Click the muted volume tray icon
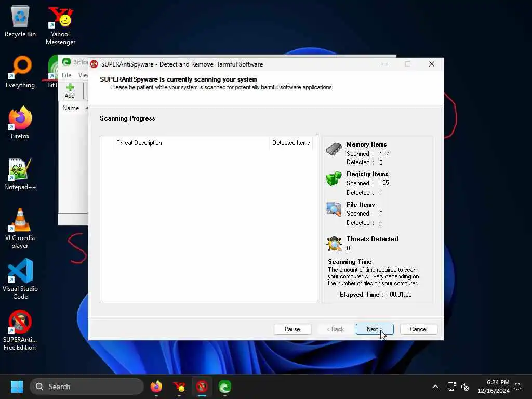The image size is (532, 399). 465,387
